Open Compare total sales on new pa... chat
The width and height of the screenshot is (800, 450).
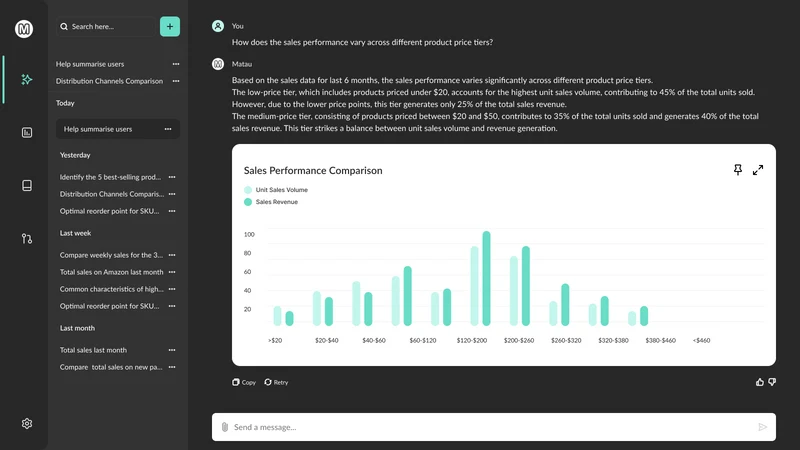pos(111,367)
